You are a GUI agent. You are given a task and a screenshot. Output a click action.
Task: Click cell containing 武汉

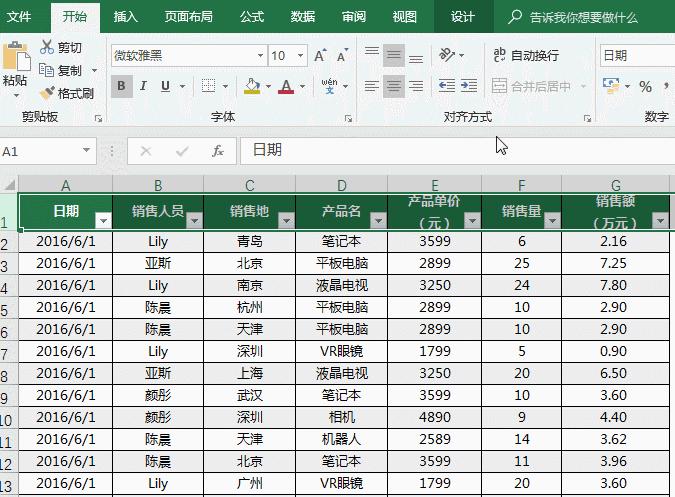tap(250, 395)
